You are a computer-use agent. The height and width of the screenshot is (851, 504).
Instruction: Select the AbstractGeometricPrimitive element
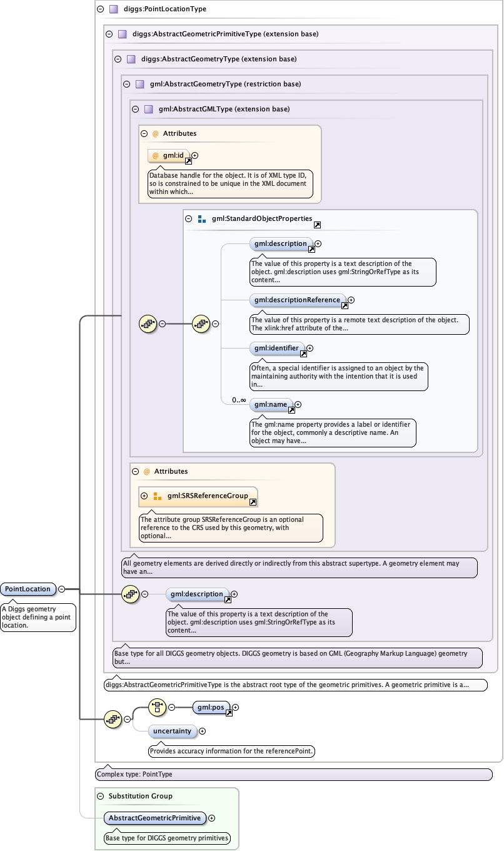(x=154, y=818)
